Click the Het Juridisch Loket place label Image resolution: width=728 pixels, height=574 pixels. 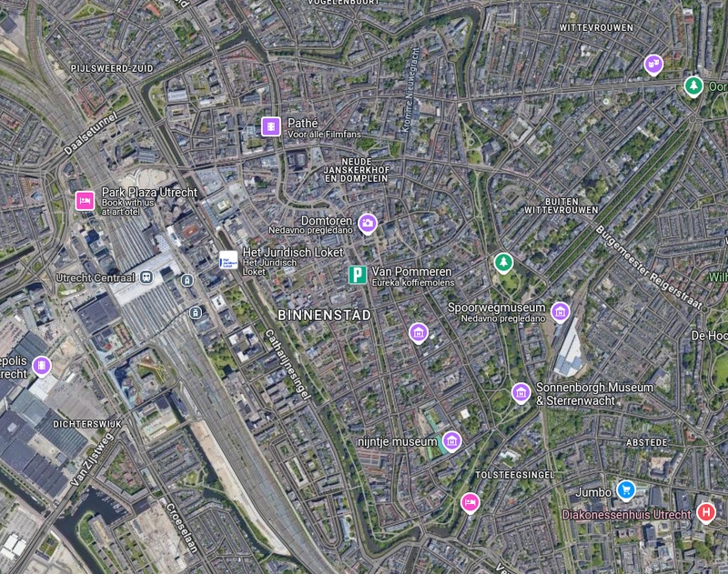293,252
